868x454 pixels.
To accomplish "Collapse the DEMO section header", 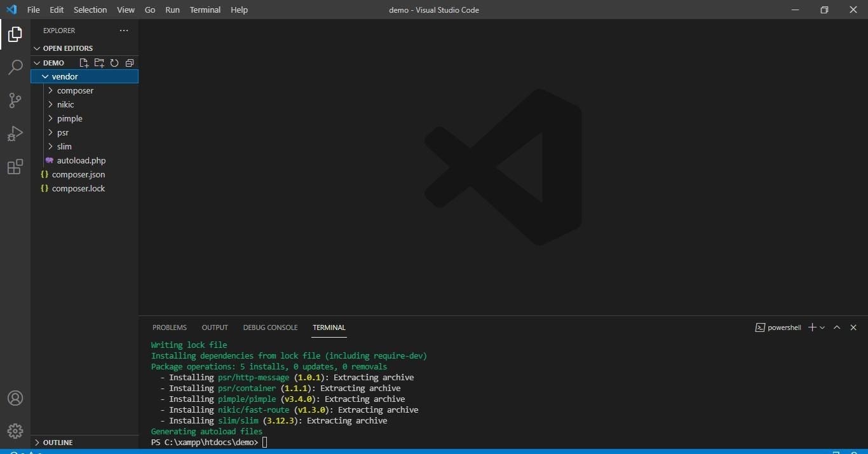I will 53,63.
